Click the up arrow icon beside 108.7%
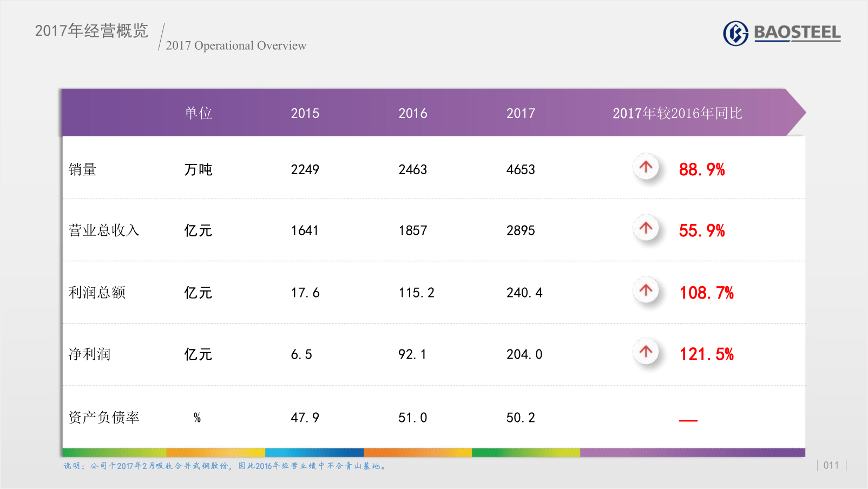Viewport: 868px width, 489px height. pyautogui.click(x=646, y=290)
